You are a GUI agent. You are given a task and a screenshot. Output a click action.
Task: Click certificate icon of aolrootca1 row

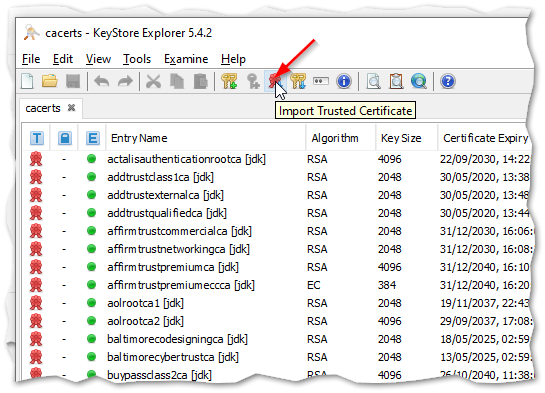tap(36, 303)
